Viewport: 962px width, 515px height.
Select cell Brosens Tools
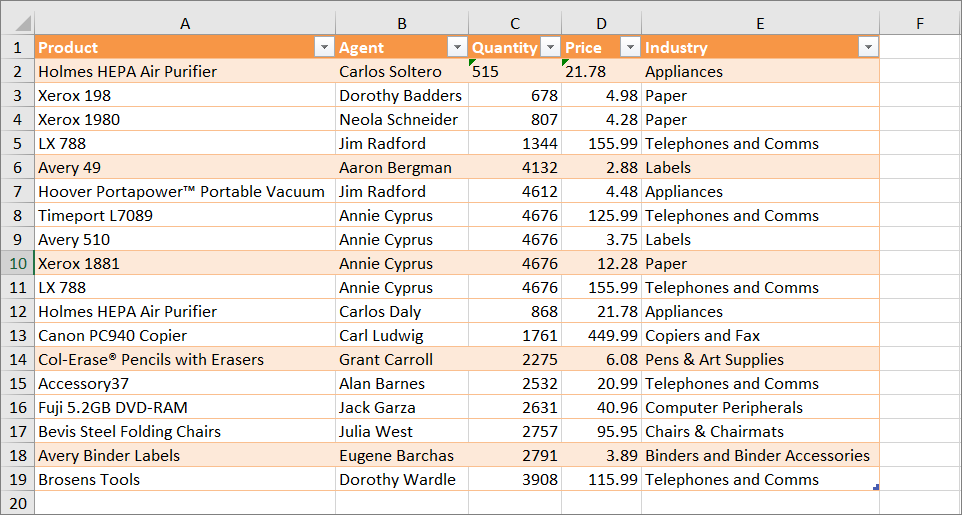point(185,479)
